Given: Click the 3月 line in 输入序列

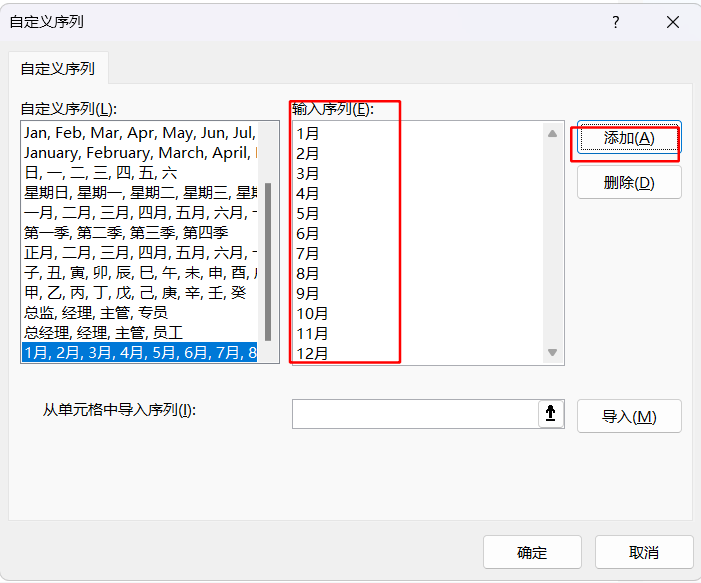Looking at the screenshot, I should click(308, 173).
